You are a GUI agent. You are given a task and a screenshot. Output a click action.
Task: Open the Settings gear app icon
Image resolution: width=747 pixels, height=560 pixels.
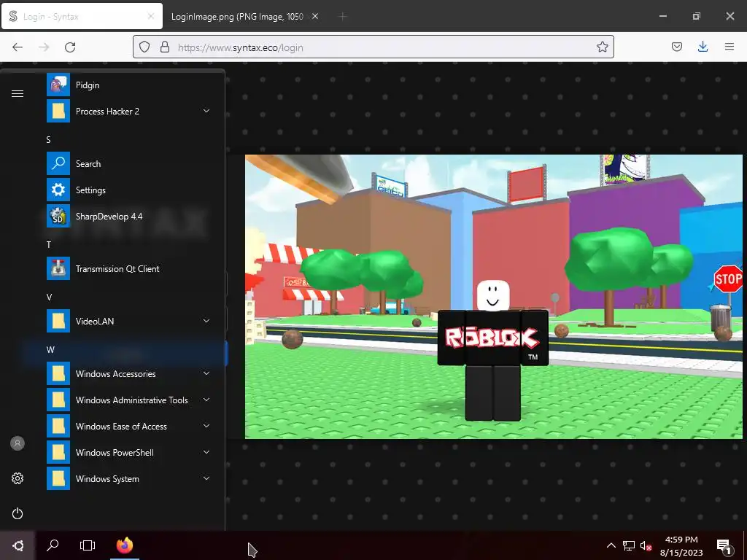[x=58, y=190]
